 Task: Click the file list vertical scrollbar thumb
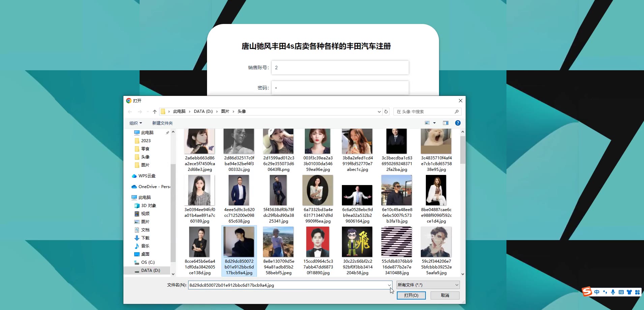coord(463,150)
